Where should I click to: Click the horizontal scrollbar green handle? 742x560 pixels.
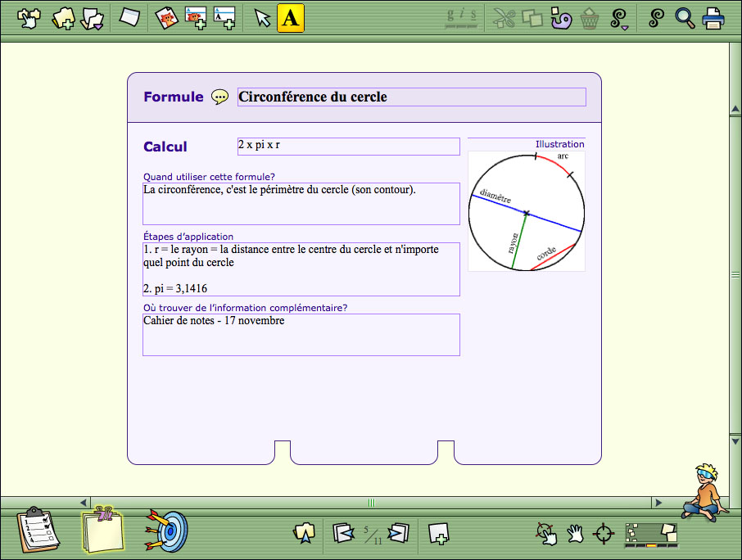tap(371, 503)
